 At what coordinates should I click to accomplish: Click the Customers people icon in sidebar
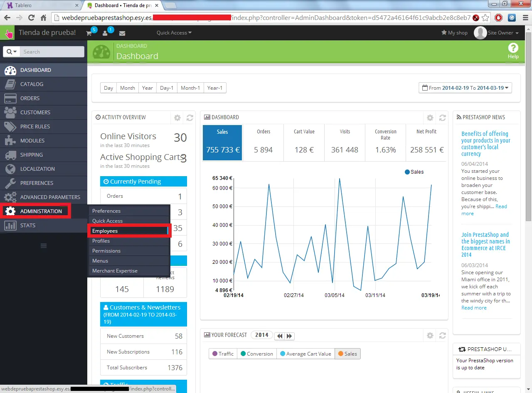pyautogui.click(x=10, y=112)
